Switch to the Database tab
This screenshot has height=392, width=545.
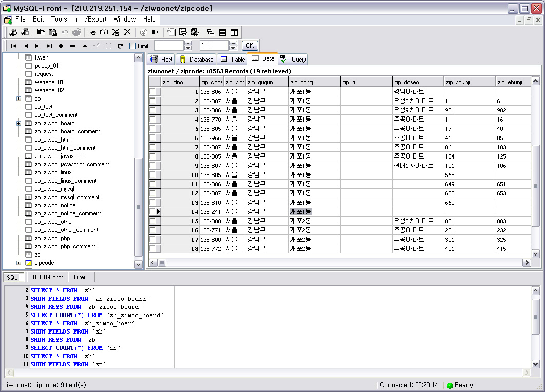pos(197,60)
